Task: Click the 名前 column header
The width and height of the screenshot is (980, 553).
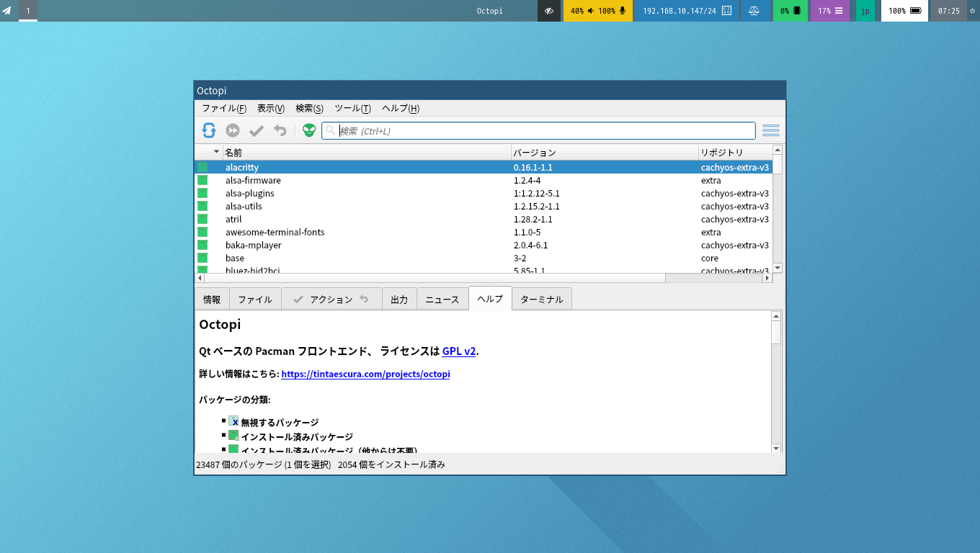Action: [366, 153]
